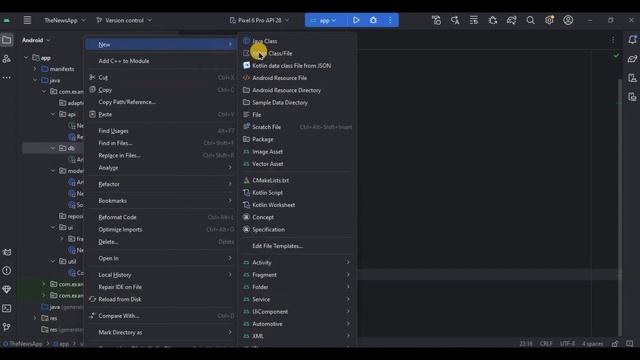Viewport: 640px width, 360px height.
Task: Select Reformat Code
Action: click(x=161, y=217)
